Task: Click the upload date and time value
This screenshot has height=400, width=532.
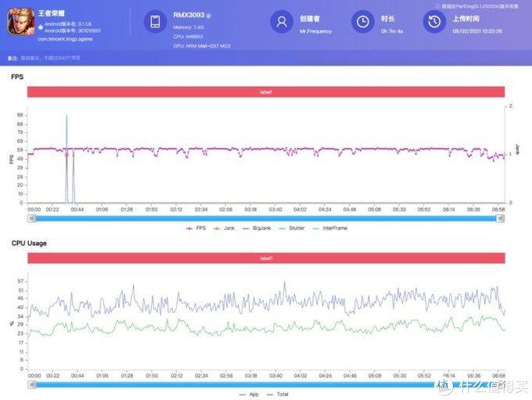Action: tap(477, 31)
